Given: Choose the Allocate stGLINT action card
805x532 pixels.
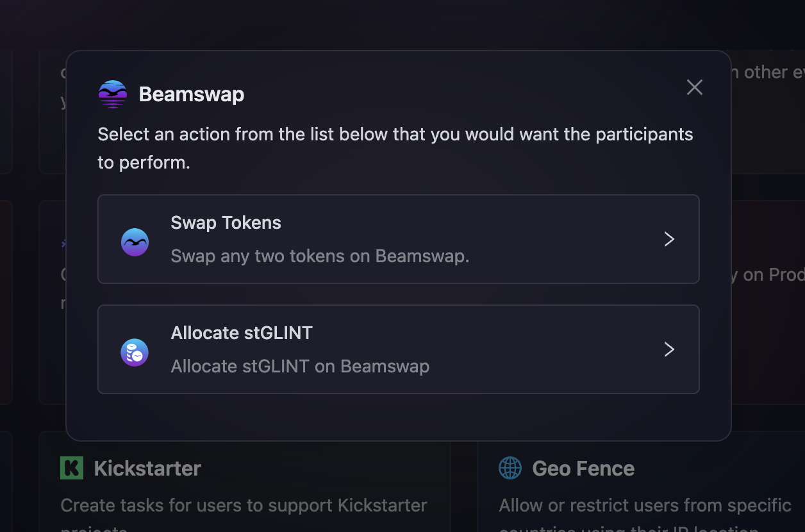Looking at the screenshot, I should pos(399,349).
